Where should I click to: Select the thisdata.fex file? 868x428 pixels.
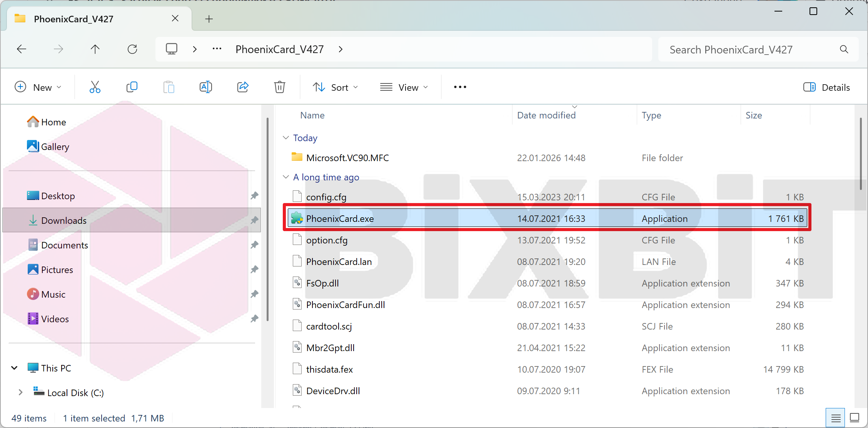(x=548, y=369)
